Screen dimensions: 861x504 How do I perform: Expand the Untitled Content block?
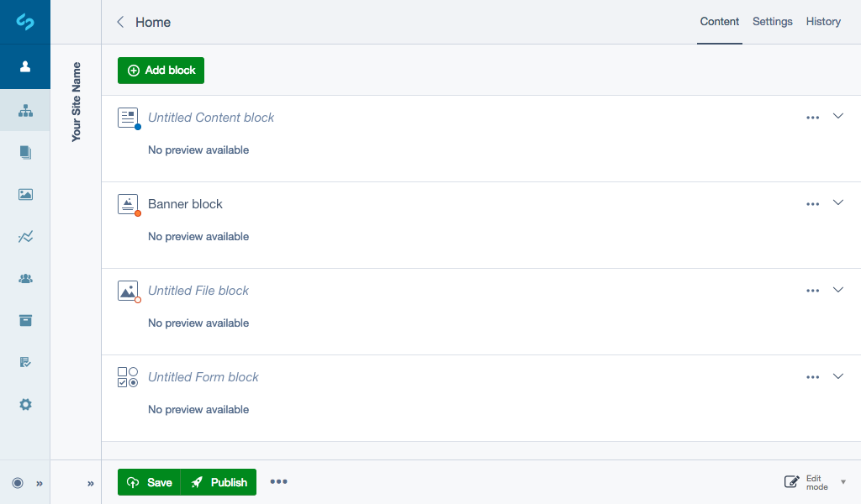pyautogui.click(x=838, y=117)
